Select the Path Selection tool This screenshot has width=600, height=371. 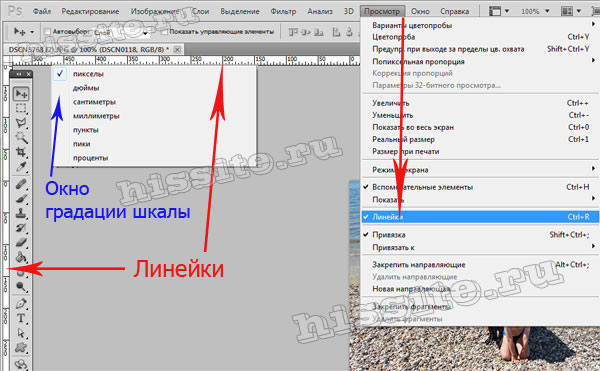click(21, 333)
